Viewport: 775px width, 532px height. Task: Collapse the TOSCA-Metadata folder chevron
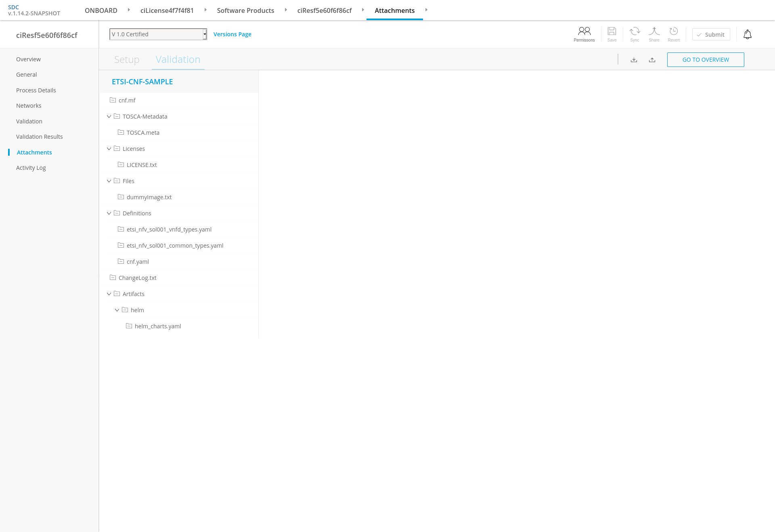[x=109, y=117]
